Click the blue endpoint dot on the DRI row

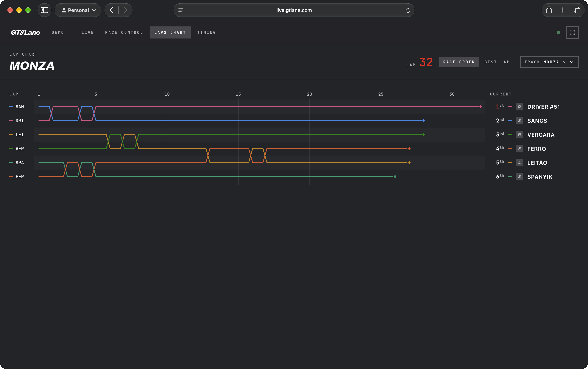coord(424,121)
